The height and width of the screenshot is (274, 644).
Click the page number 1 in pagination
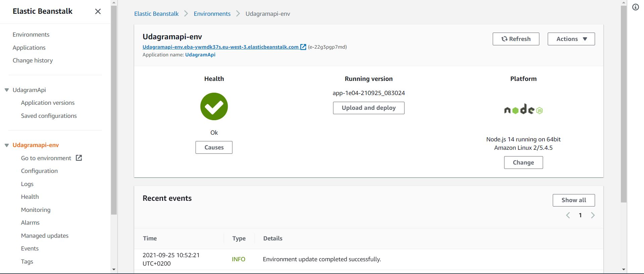pos(580,215)
